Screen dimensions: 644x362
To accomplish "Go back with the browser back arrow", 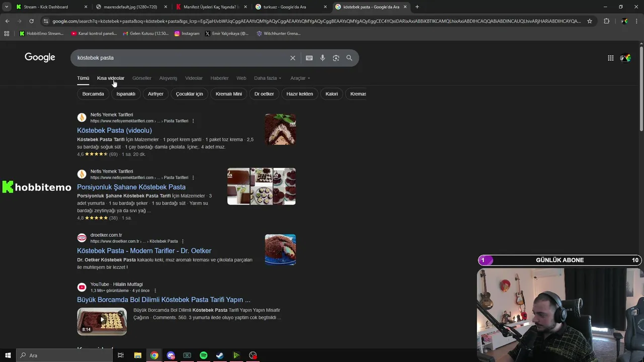I will [x=7, y=21].
